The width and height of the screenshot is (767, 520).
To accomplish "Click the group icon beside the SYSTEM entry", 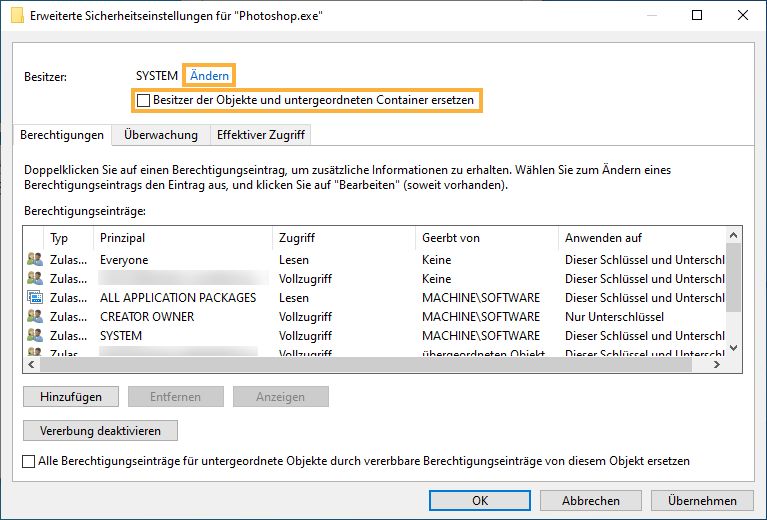I will pos(34,336).
